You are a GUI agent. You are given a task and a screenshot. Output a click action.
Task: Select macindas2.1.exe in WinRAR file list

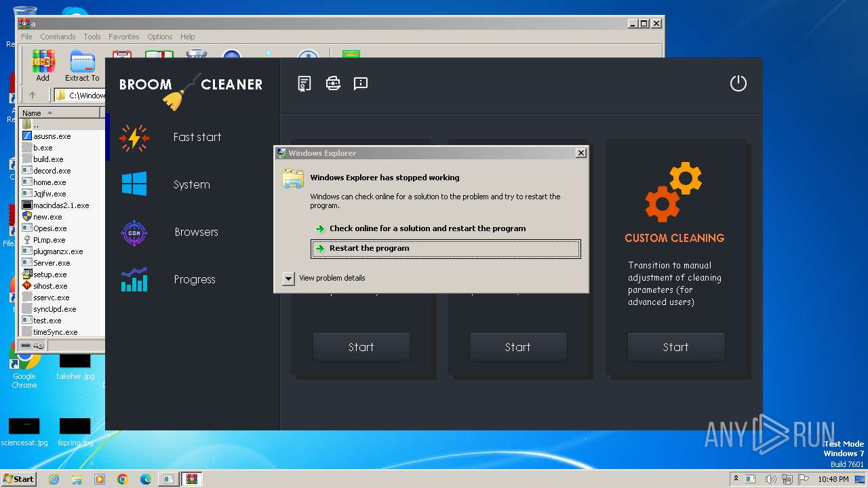coord(61,205)
